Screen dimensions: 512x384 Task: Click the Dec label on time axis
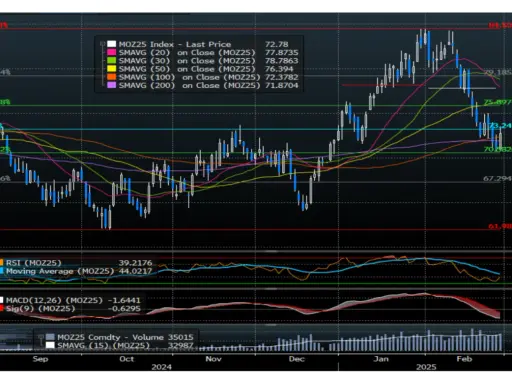click(x=297, y=359)
